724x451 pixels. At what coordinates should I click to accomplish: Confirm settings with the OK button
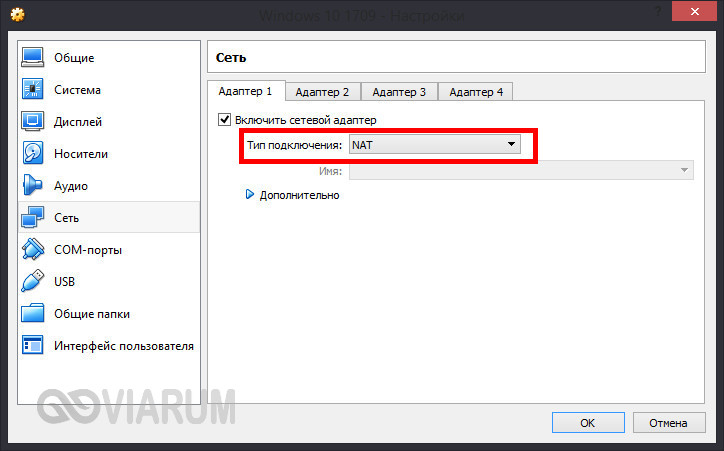click(588, 422)
